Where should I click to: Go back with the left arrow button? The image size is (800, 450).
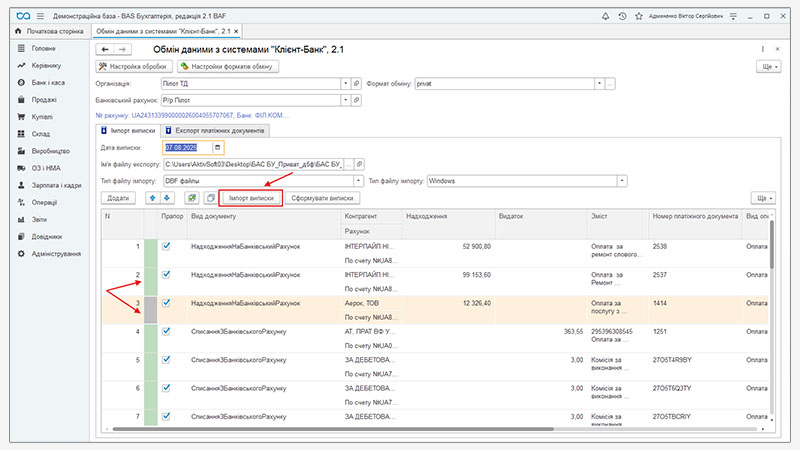[x=105, y=49]
